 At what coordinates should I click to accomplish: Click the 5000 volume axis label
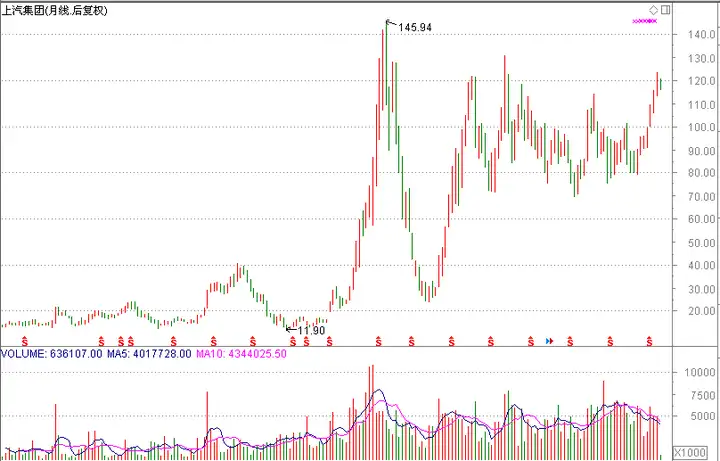tap(703, 416)
